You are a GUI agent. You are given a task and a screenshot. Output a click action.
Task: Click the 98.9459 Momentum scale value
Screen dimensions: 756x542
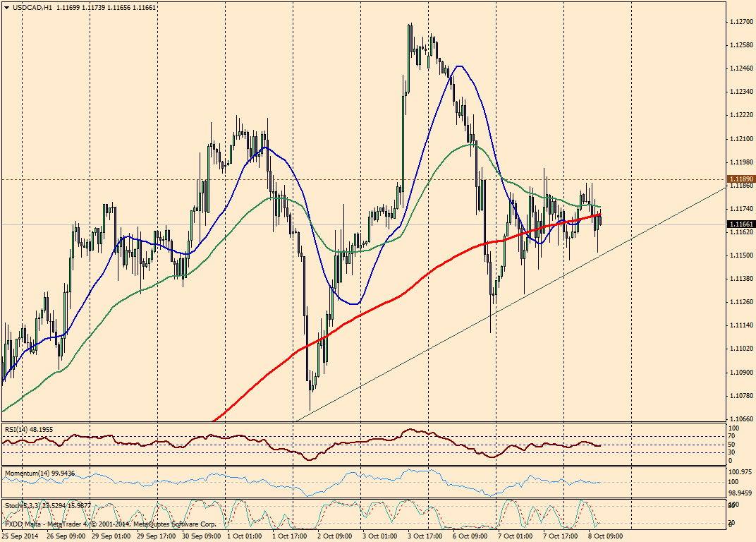[x=739, y=493]
